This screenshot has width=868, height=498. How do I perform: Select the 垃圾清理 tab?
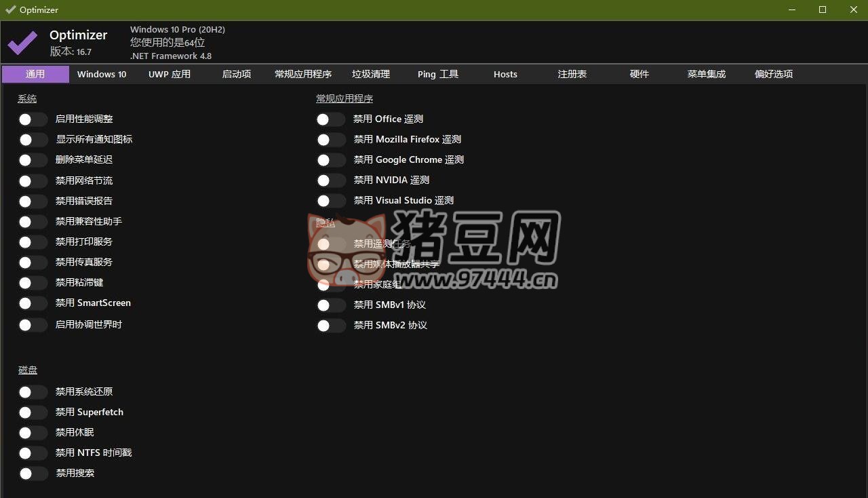pos(371,75)
